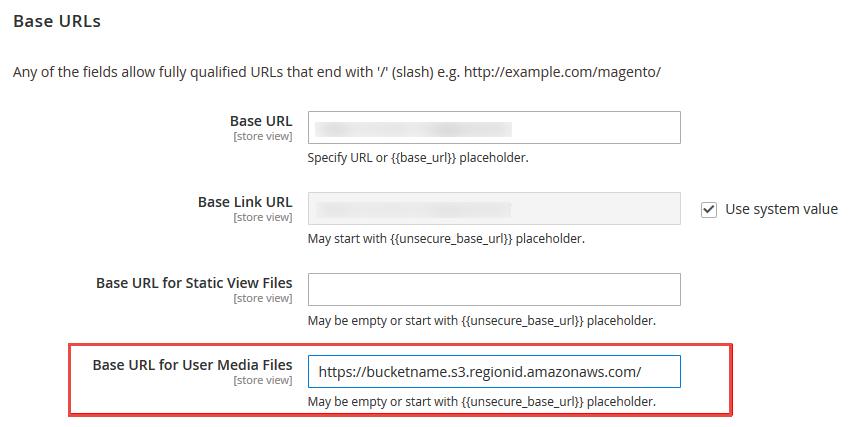849x427 pixels.
Task: Click the [store view] scope under Base Link URL
Action: tap(263, 217)
